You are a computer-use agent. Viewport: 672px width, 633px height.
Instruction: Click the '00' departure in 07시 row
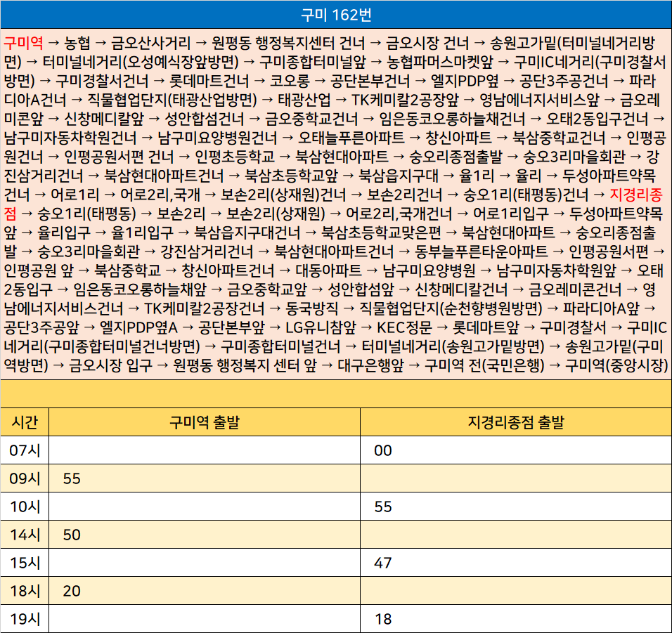382,450
